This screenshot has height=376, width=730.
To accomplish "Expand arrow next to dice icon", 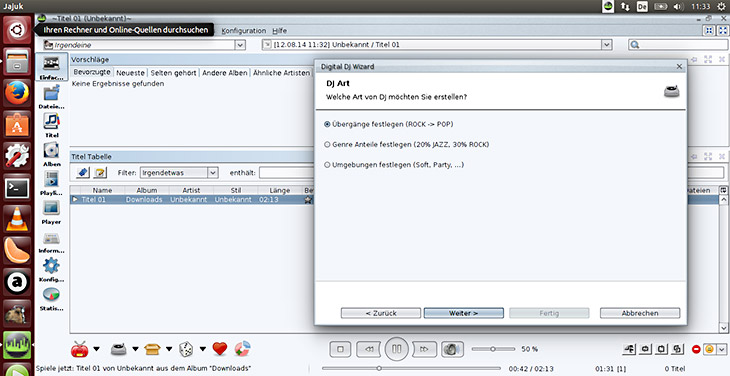I will [203, 349].
